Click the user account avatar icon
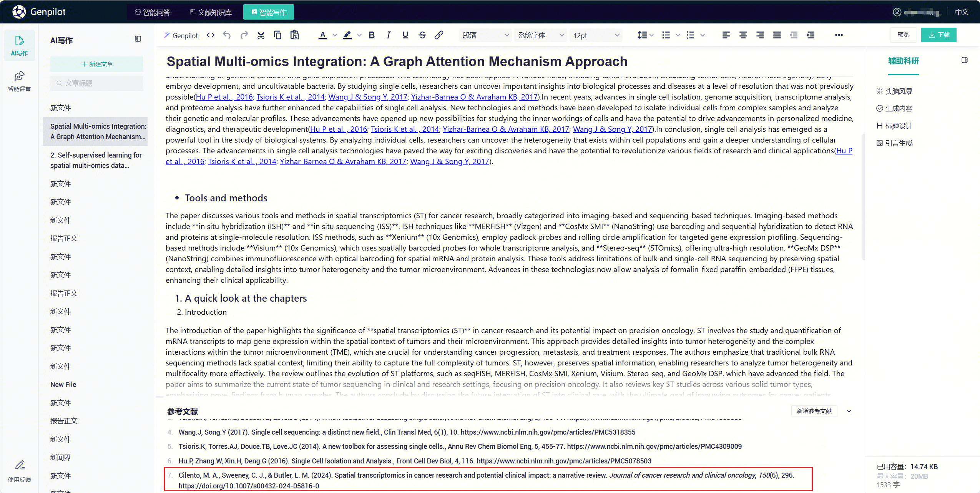Viewport: 980px width, 493px height. [897, 12]
